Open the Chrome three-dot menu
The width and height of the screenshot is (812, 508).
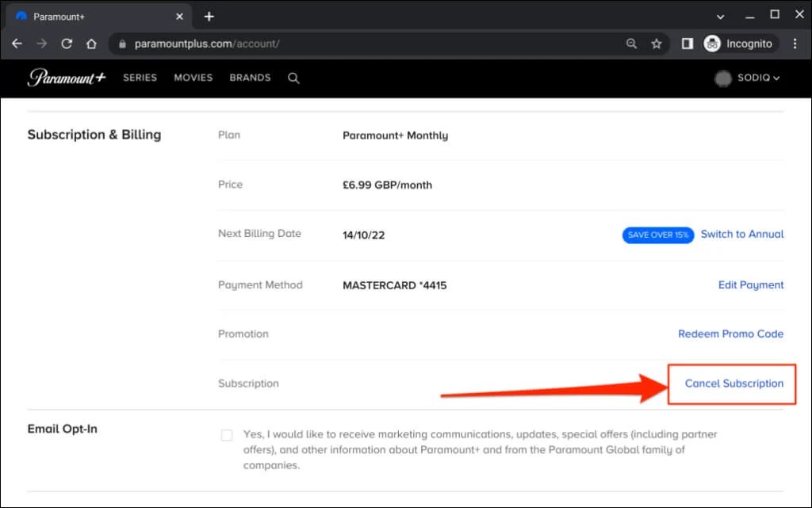[796, 44]
